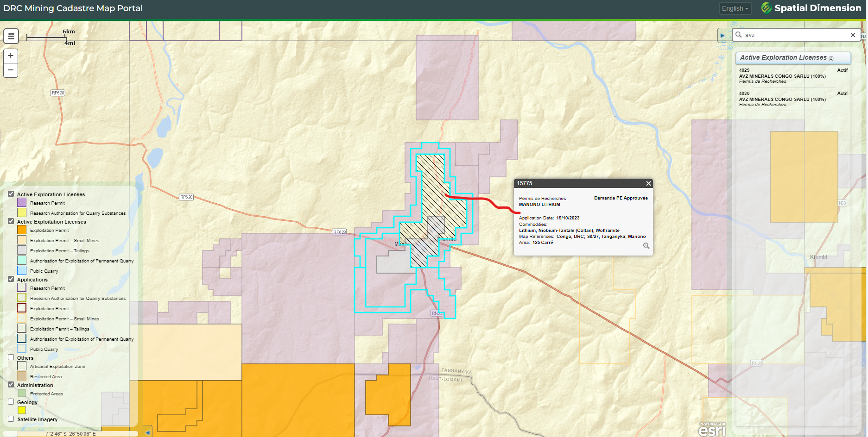Zoom out the map with the minus button

(x=11, y=70)
